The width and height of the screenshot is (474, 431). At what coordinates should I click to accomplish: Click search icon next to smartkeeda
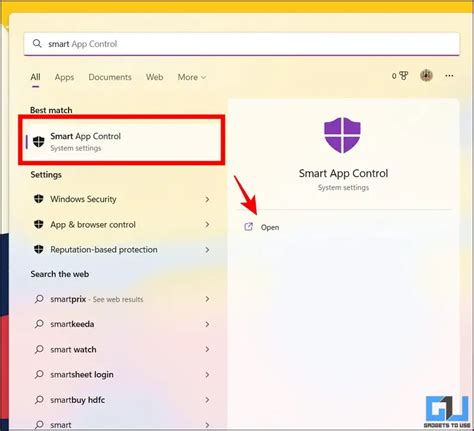(39, 324)
